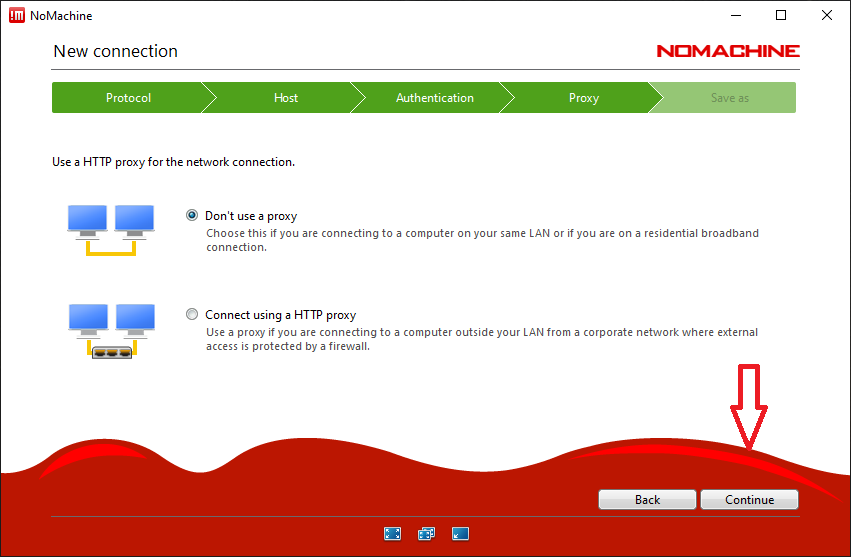Select Connect using a HTTP proxy option
Screen dimensions: 851x557
(x=192, y=314)
